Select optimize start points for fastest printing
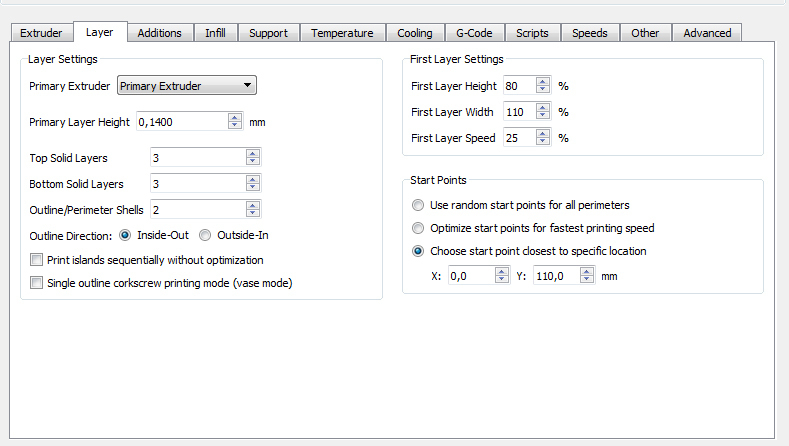Screen dimensions: 789x446 pyautogui.click(x=419, y=228)
